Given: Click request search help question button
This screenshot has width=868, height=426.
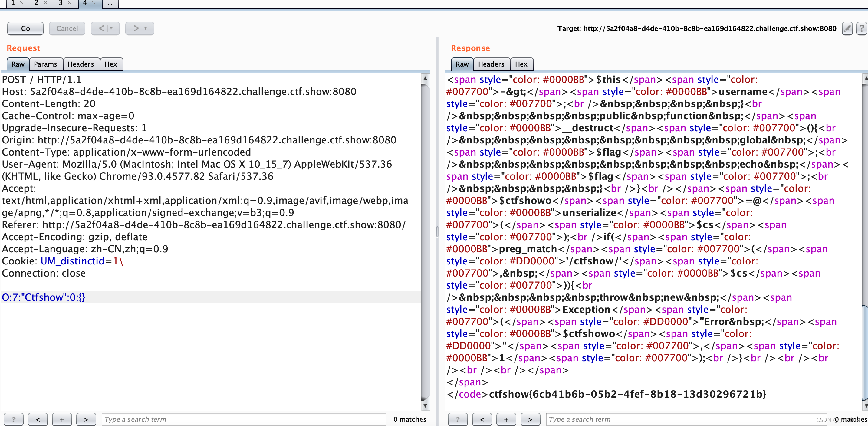Looking at the screenshot, I should [14, 419].
